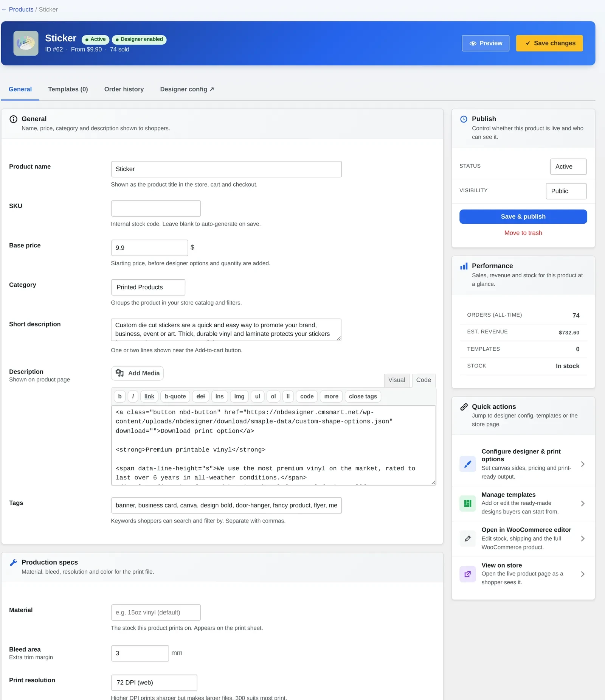The height and width of the screenshot is (700, 605).
Task: Click the bold 'b' quicktag button
Action: (120, 396)
